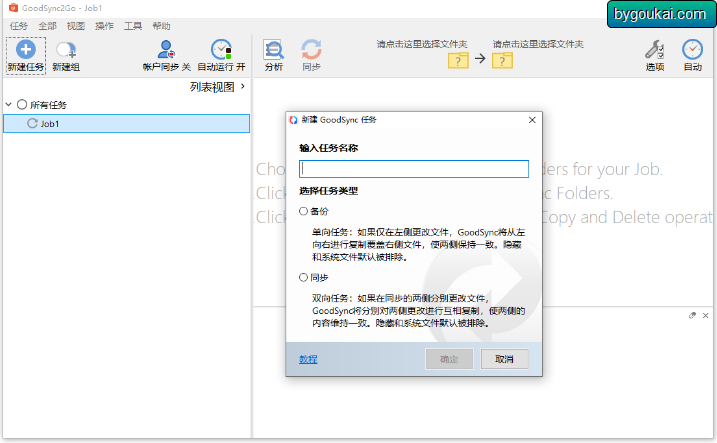Click the sync direction arrow between folders

tap(480, 59)
